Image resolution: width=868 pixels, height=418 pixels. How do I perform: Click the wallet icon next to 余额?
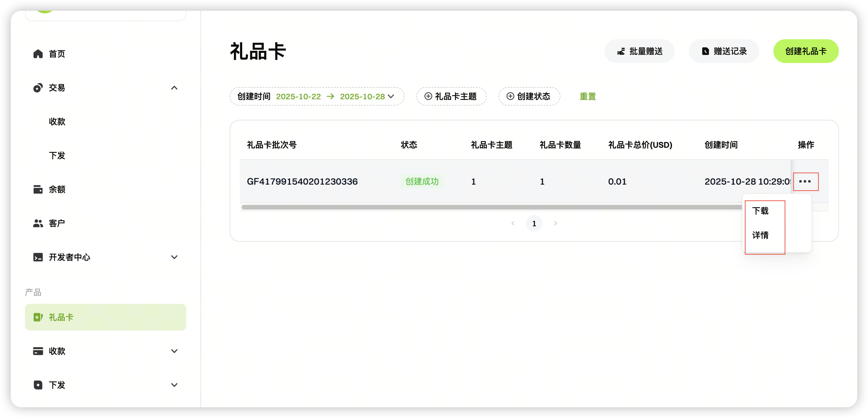coord(38,189)
